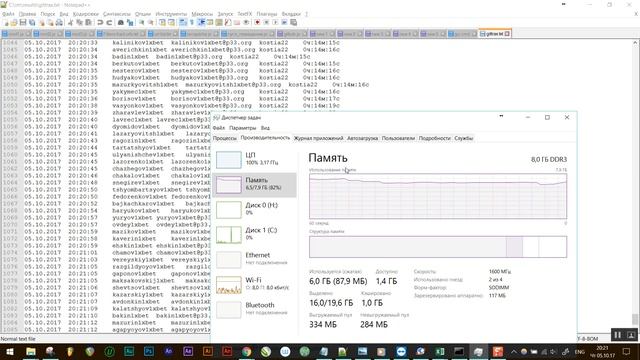The image size is (640, 360).
Task: Switch to Подробности tab in Task Manager
Action: [x=434, y=138]
